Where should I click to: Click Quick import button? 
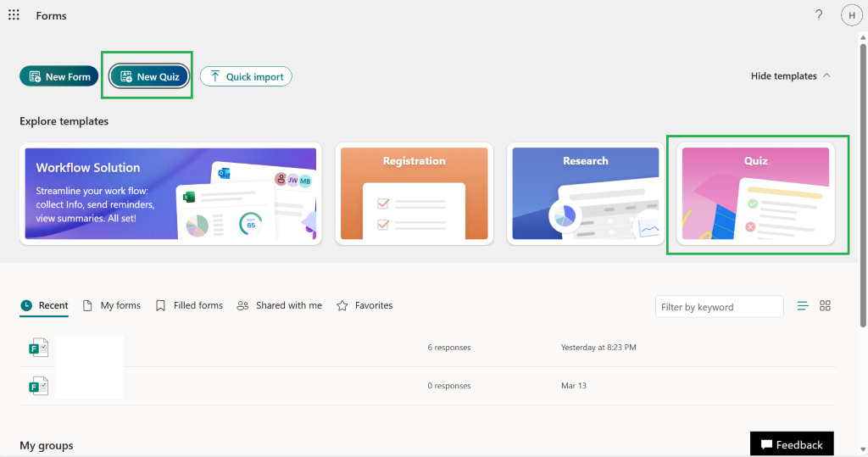pos(246,76)
